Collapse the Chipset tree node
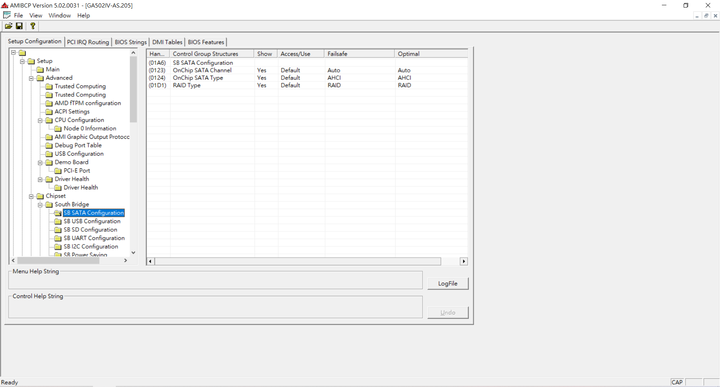The image size is (720, 387). pyautogui.click(x=31, y=196)
